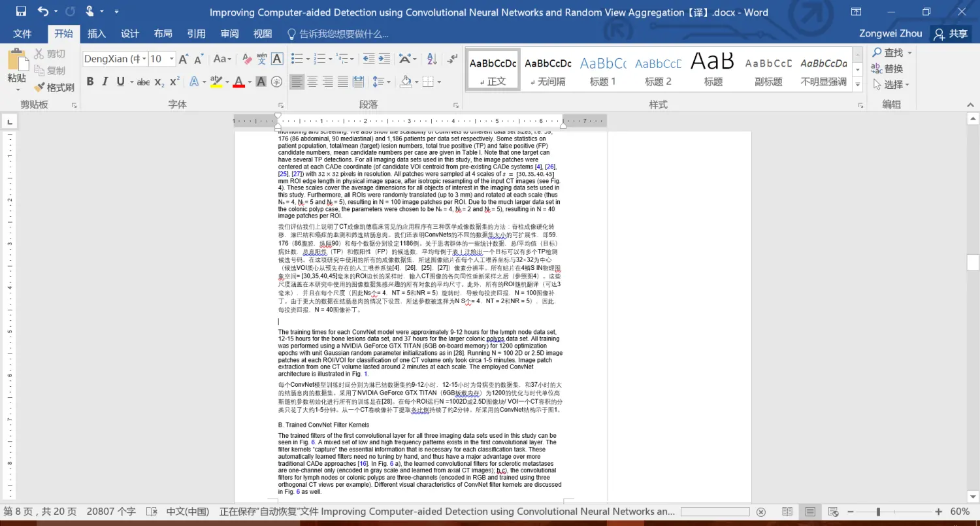Open the 文件 (File) menu
The height and width of the screenshot is (526, 980).
pos(22,34)
